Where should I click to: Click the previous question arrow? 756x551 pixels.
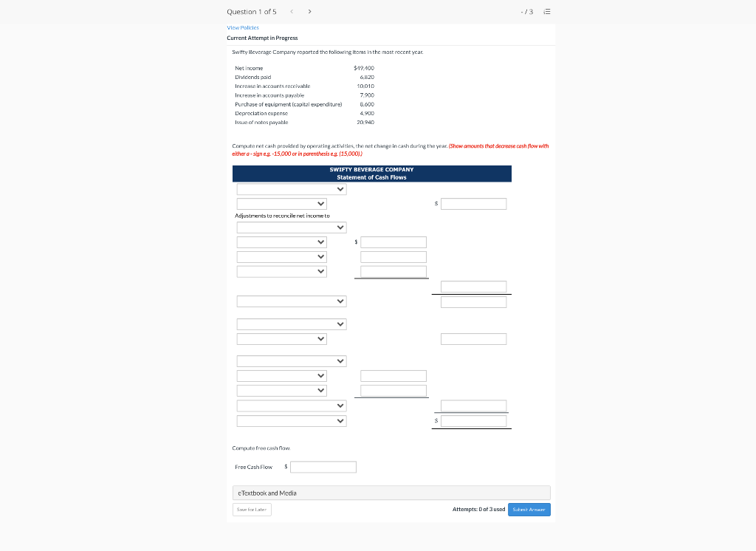point(292,11)
